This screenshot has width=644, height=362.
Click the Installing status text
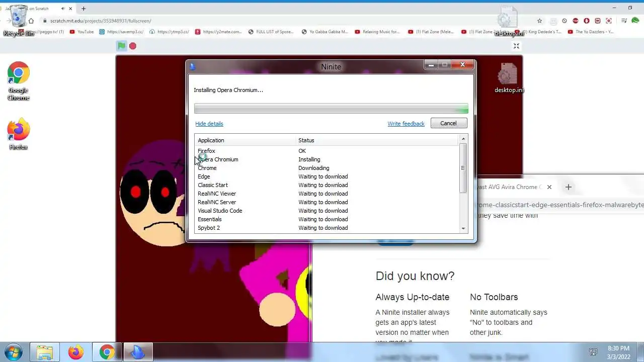309,159
